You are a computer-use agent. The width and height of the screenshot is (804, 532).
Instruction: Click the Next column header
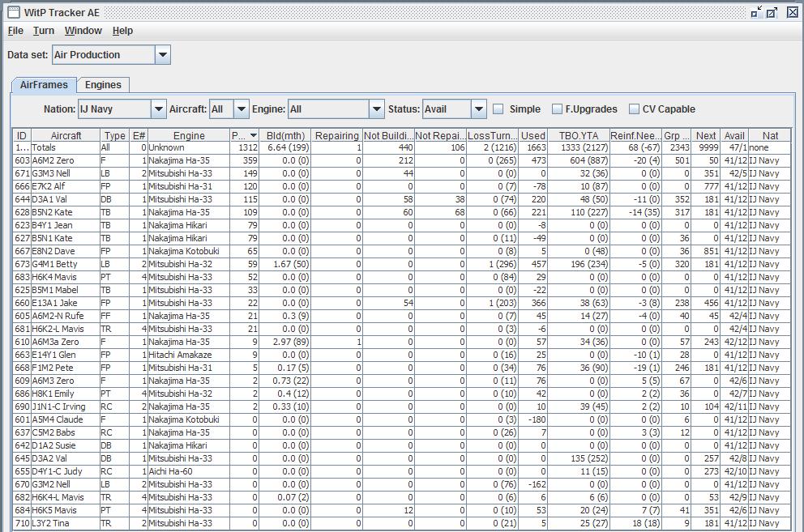tap(706, 135)
